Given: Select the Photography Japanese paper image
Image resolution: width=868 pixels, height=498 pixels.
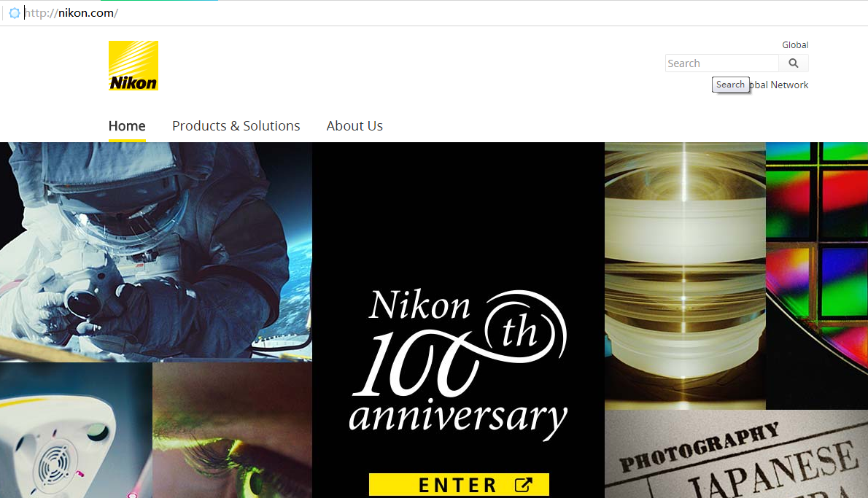Looking at the screenshot, I should [736, 454].
